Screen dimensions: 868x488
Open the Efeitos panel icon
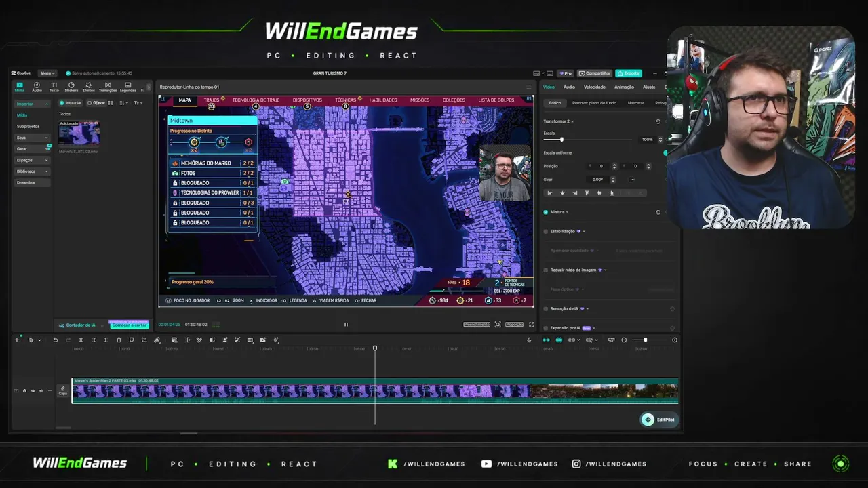point(88,87)
